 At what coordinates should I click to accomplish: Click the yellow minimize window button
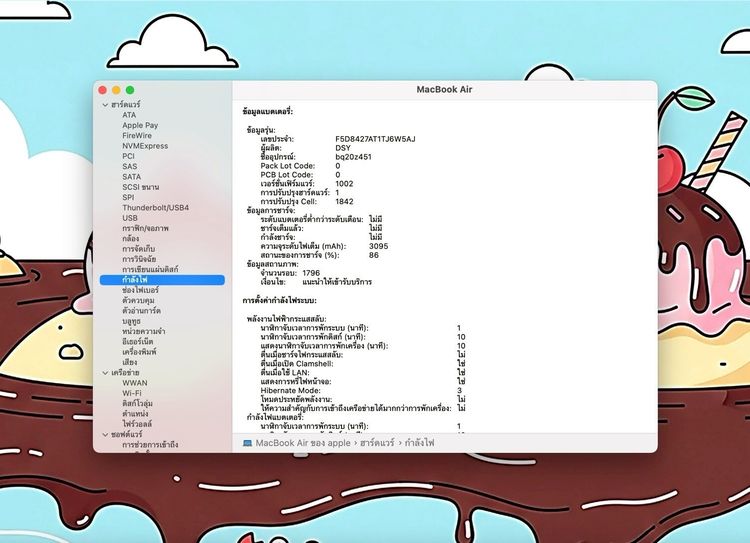click(116, 90)
